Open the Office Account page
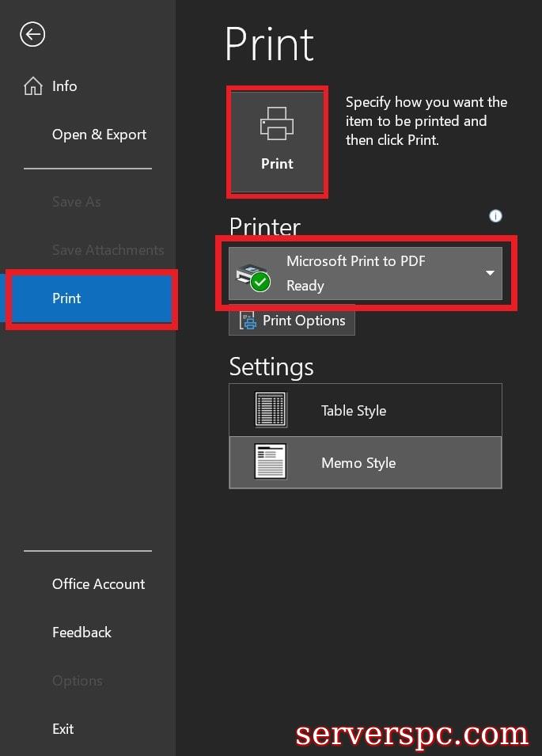Viewport: 542px width, 756px height. (98, 584)
